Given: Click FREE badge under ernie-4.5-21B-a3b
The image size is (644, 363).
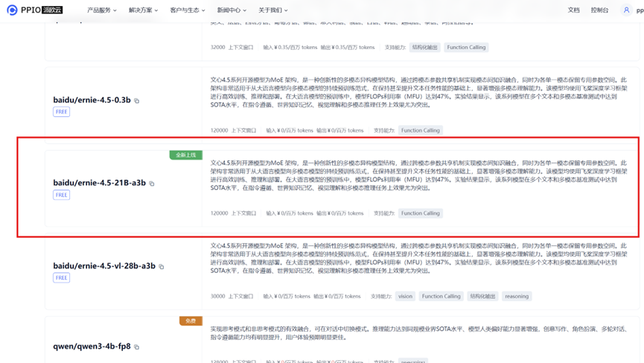Looking at the screenshot, I should 61,195.
